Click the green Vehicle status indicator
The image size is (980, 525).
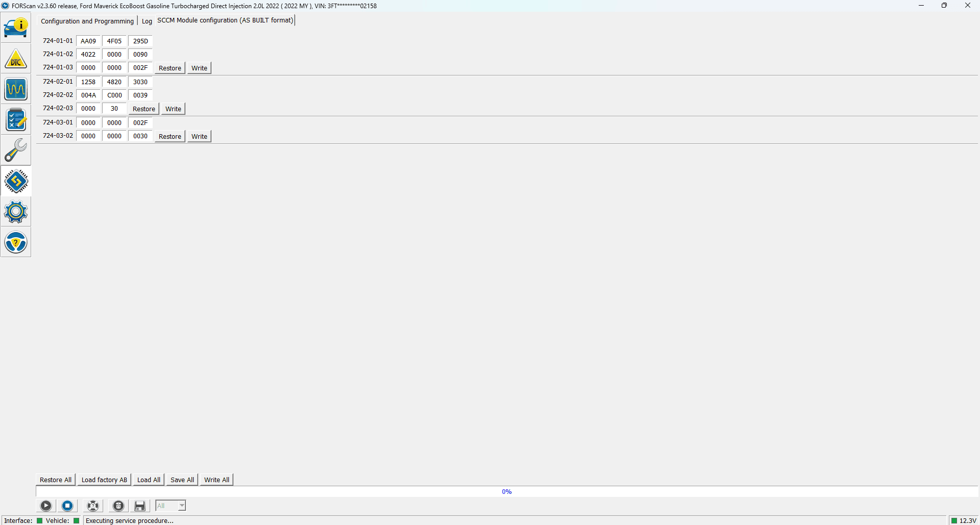click(x=77, y=520)
